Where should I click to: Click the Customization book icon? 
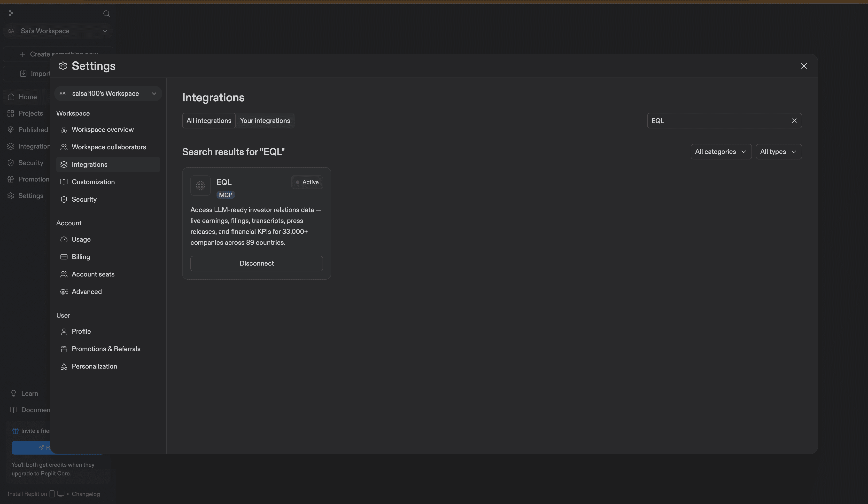click(x=64, y=182)
